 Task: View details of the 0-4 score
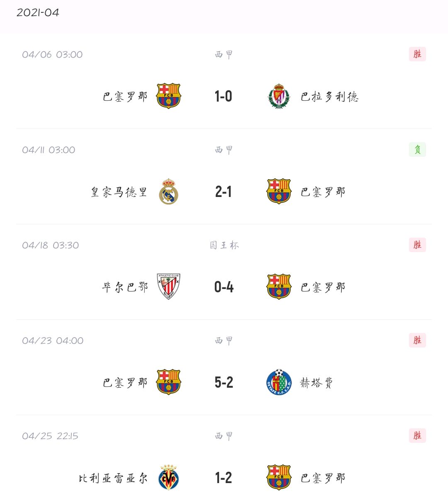pos(224,287)
